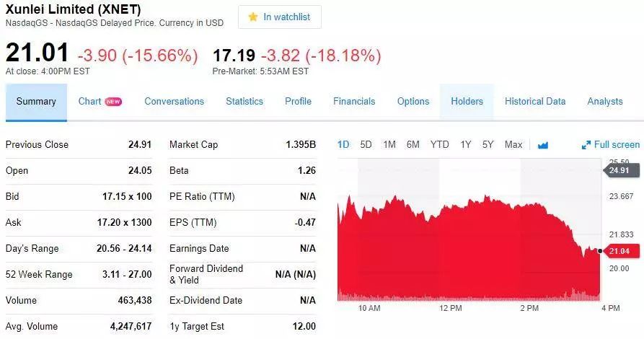This screenshot has width=644, height=339.
Task: Switch to the Statistics tab
Action: click(244, 102)
